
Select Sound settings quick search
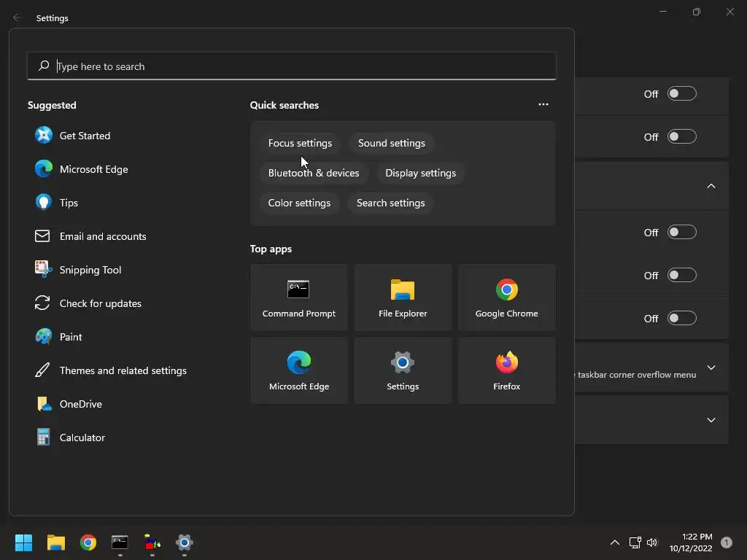pyautogui.click(x=391, y=144)
